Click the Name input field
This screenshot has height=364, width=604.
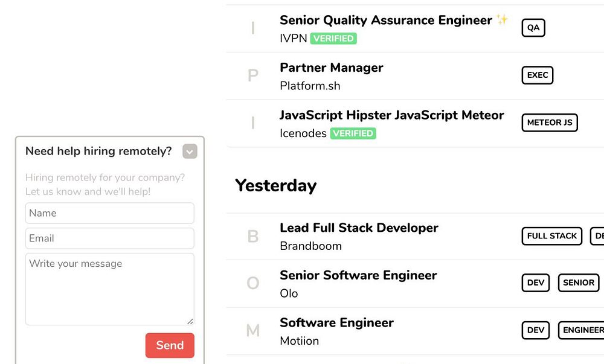coord(109,213)
